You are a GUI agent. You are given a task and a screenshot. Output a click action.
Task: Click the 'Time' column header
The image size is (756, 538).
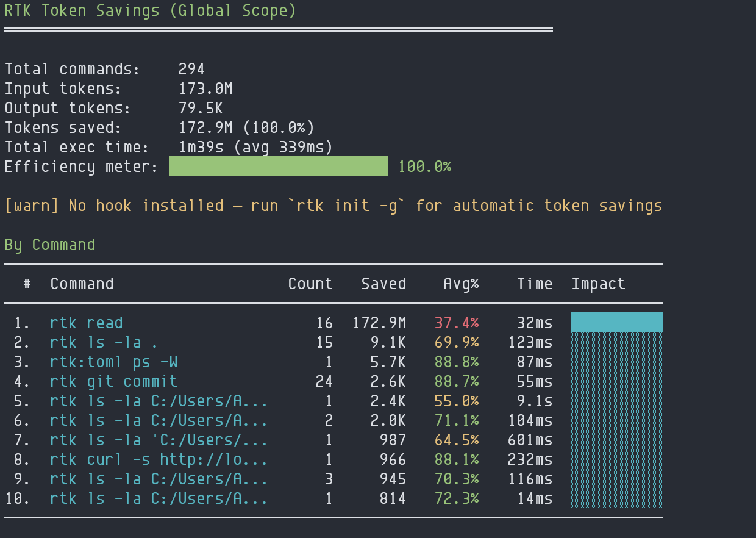(x=535, y=284)
